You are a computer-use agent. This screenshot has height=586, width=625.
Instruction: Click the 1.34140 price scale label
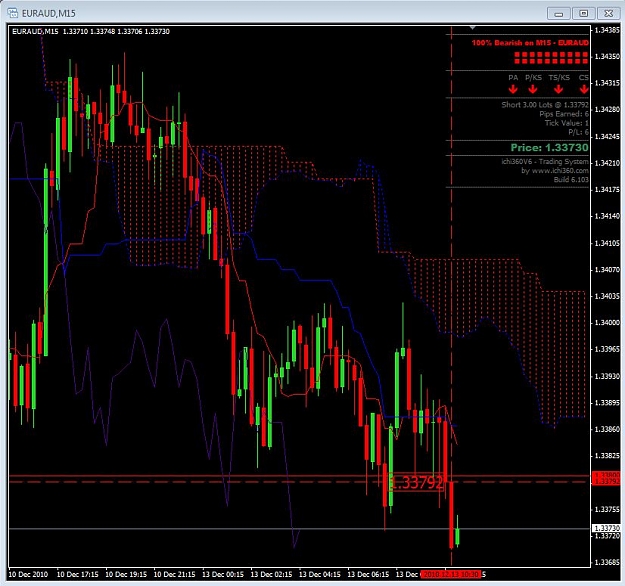tap(607, 216)
